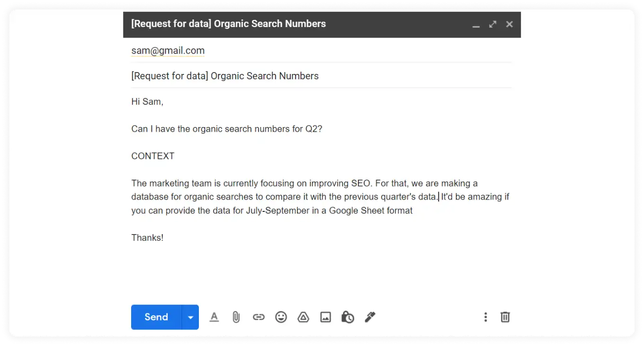The height and width of the screenshot is (346, 644).
Task: Open the Send options dropdown arrow
Action: coord(190,317)
